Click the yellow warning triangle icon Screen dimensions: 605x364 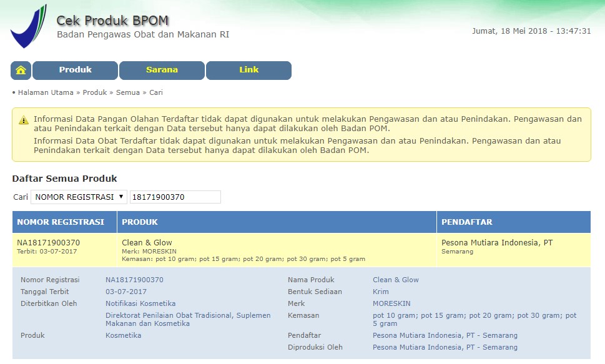coord(24,120)
